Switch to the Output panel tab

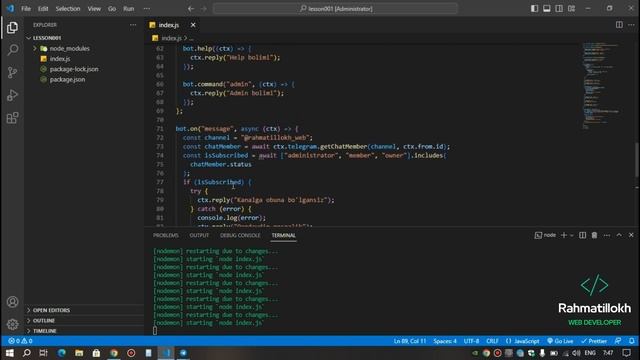pos(199,236)
